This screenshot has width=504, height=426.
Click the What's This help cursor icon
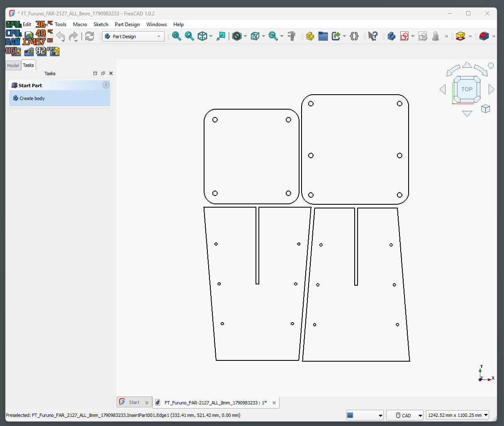pyautogui.click(x=373, y=36)
